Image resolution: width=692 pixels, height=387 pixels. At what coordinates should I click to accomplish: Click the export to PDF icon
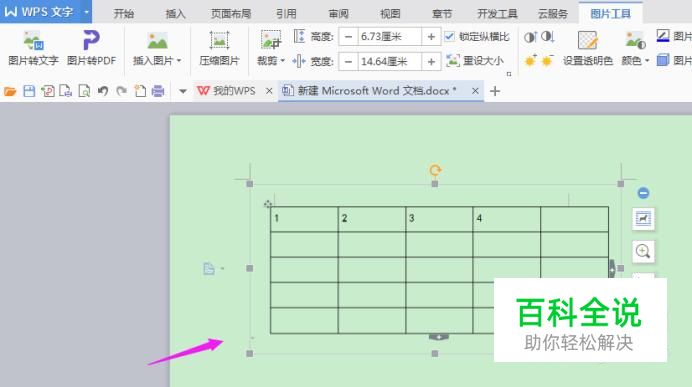point(48,91)
